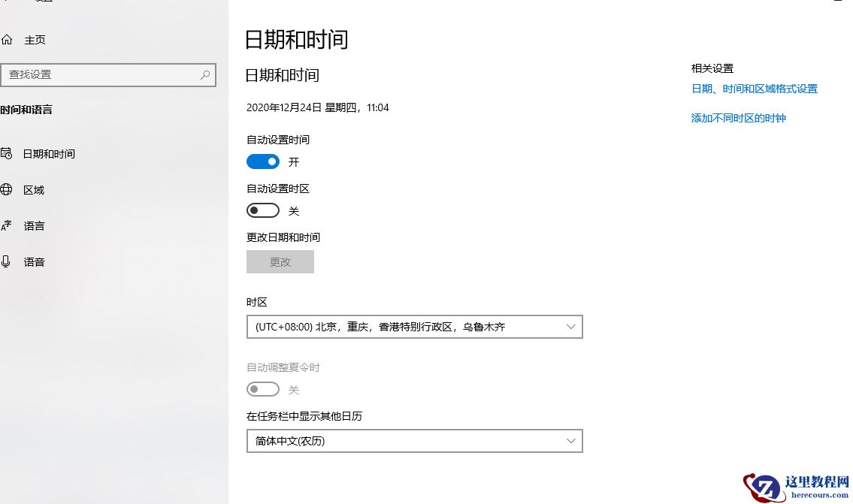This screenshot has height=504, width=853.
Task: Select 主页 from the sidebar menu
Action: click(x=34, y=39)
